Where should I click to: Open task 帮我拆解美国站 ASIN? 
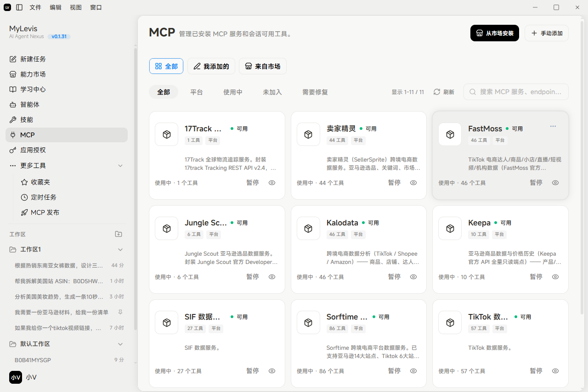[x=67, y=281]
